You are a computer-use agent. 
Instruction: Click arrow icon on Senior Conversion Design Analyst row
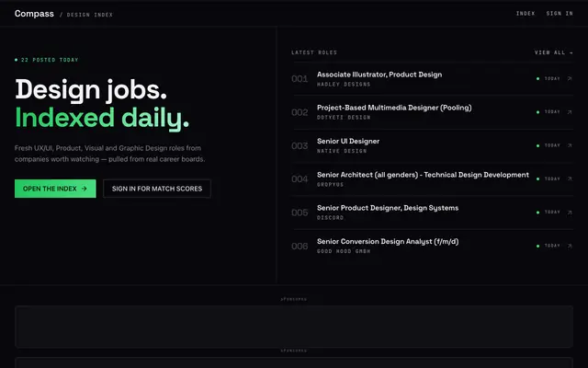click(x=570, y=246)
